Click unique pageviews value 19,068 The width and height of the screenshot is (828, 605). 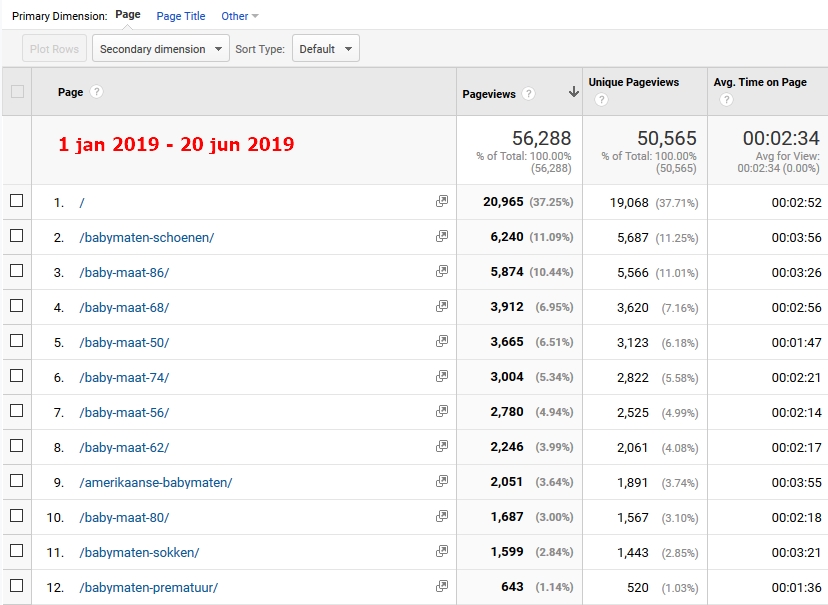point(629,203)
